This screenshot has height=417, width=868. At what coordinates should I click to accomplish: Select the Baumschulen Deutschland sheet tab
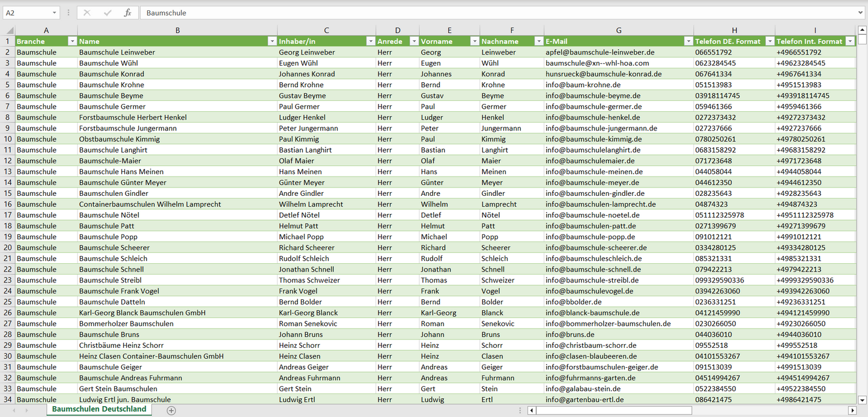(x=99, y=409)
